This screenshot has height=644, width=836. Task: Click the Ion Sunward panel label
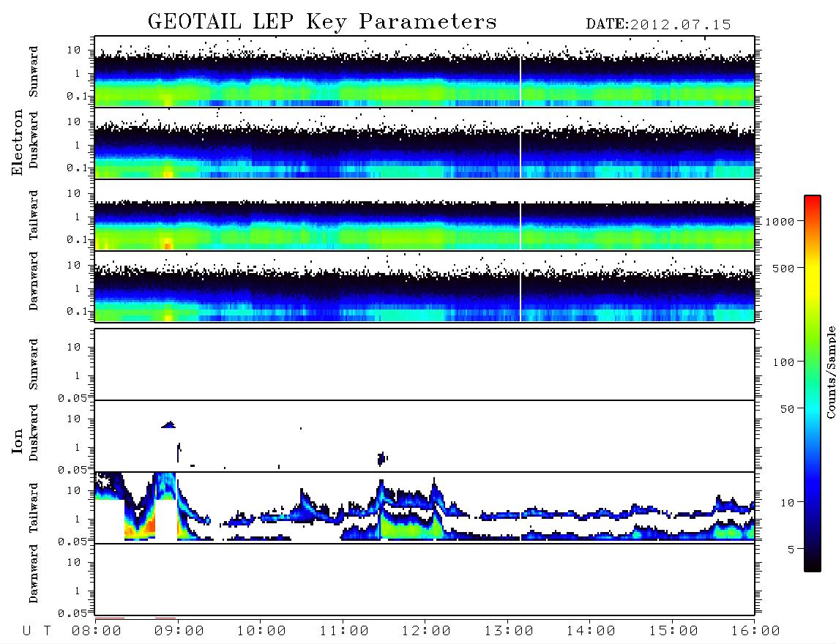tap(34, 364)
